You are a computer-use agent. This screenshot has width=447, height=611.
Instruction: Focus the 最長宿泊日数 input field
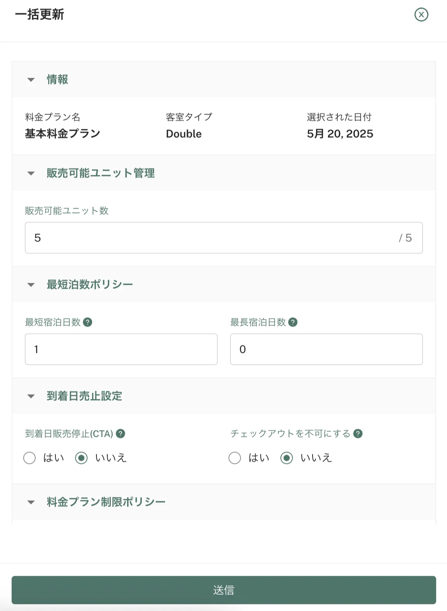pyautogui.click(x=326, y=349)
